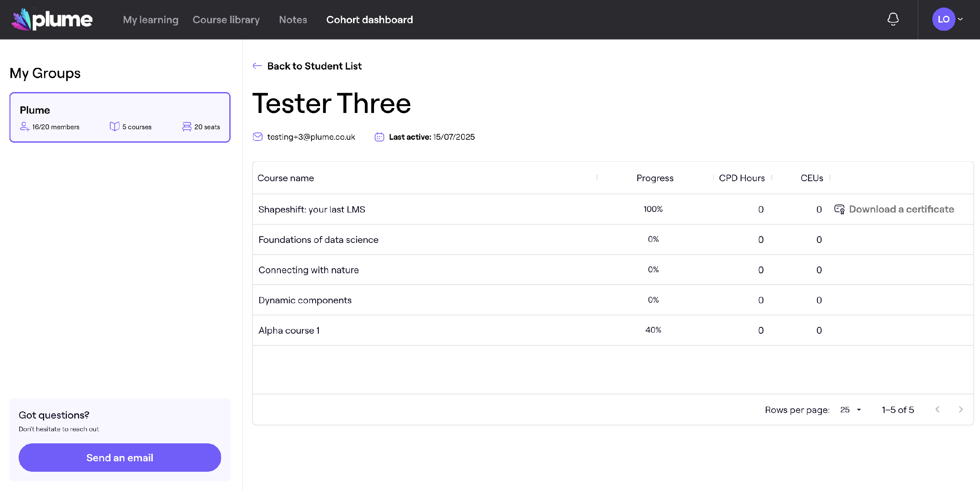Click the email envelope icon beside testing+3 address
The height and width of the screenshot is (491, 980).
pyautogui.click(x=257, y=137)
